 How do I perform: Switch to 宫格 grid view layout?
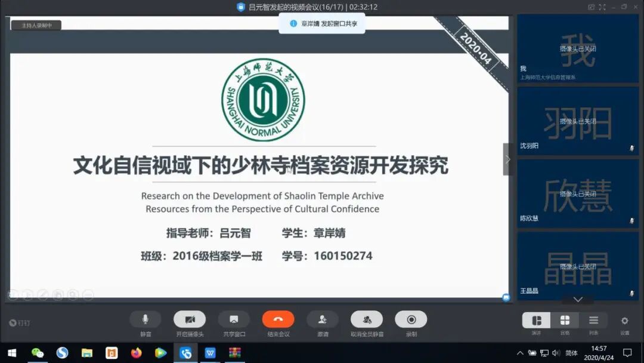point(565,320)
